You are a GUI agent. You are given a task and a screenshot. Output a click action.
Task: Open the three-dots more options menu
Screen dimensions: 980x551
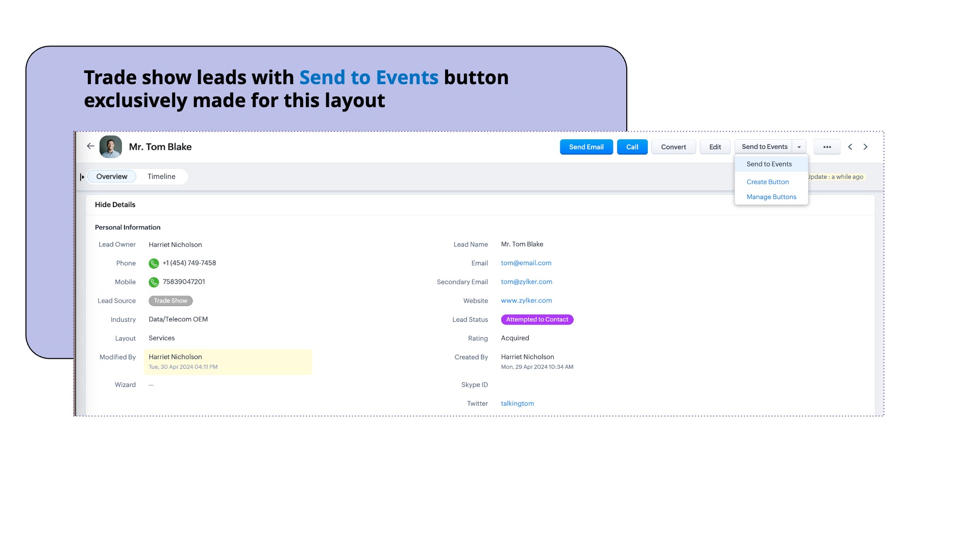[827, 147]
